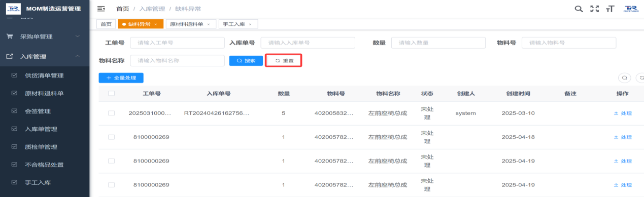Click the TR logo in top right corner
Image resolution: width=644 pixels, height=197 pixels.
[x=631, y=9]
